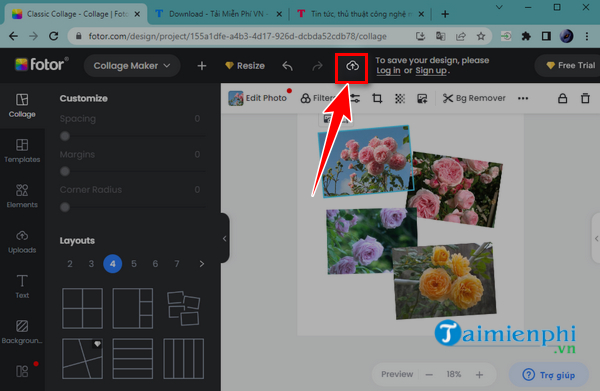The image size is (600, 391).
Task: Show next layout counts with right chevron
Action: pyautogui.click(x=202, y=264)
